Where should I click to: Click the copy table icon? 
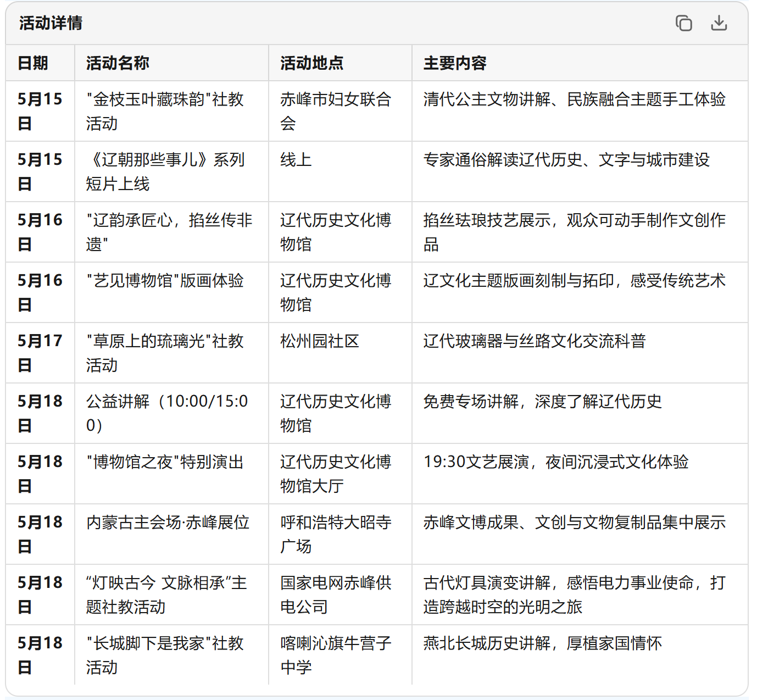(683, 23)
